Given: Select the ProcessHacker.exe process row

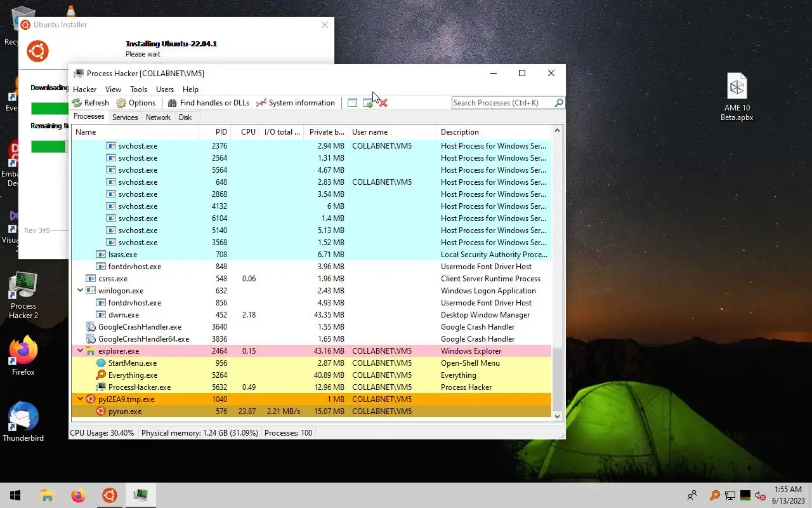Looking at the screenshot, I should 311,387.
